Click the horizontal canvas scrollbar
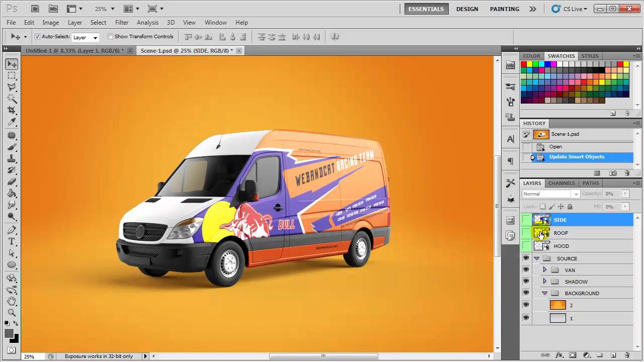This screenshot has height=362, width=644. click(324, 356)
